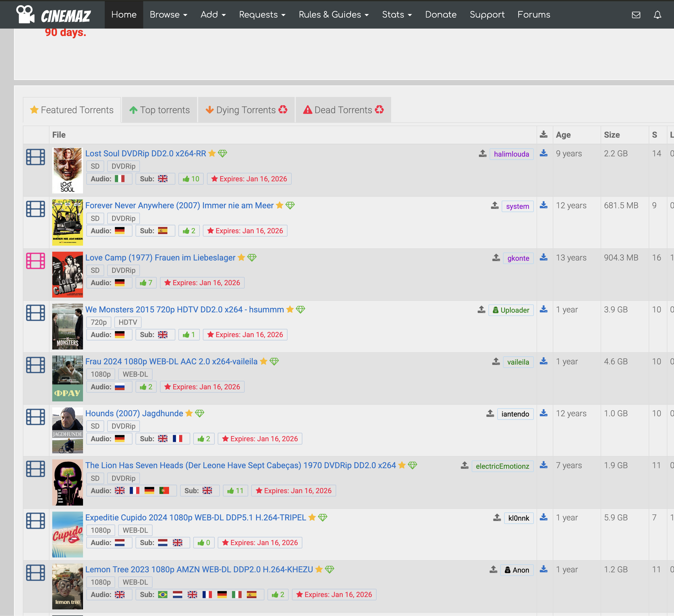The height and width of the screenshot is (616, 674).
Task: Click the film category icon beside Frau 2024
Action: coord(35,365)
